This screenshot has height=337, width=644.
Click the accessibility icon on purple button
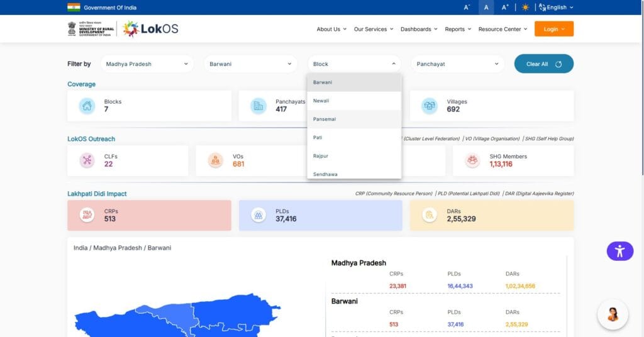tap(619, 251)
